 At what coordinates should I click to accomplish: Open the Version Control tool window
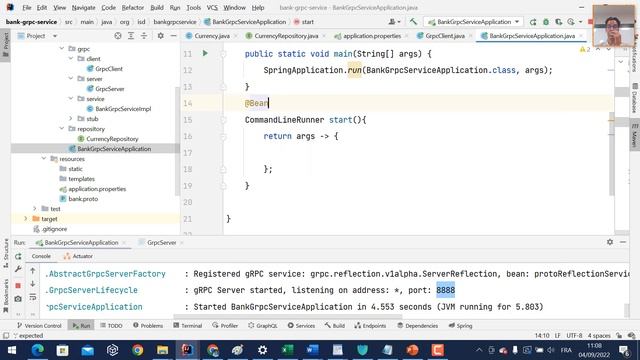39,326
